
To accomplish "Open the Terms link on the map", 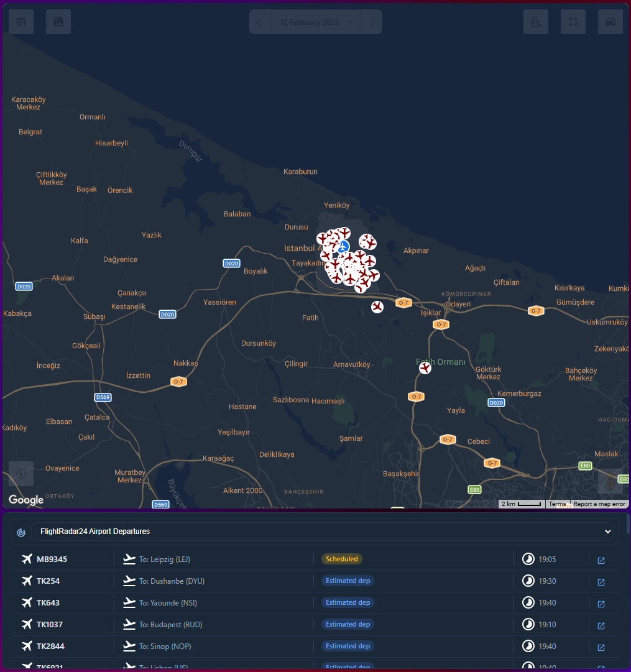I will pos(557,504).
